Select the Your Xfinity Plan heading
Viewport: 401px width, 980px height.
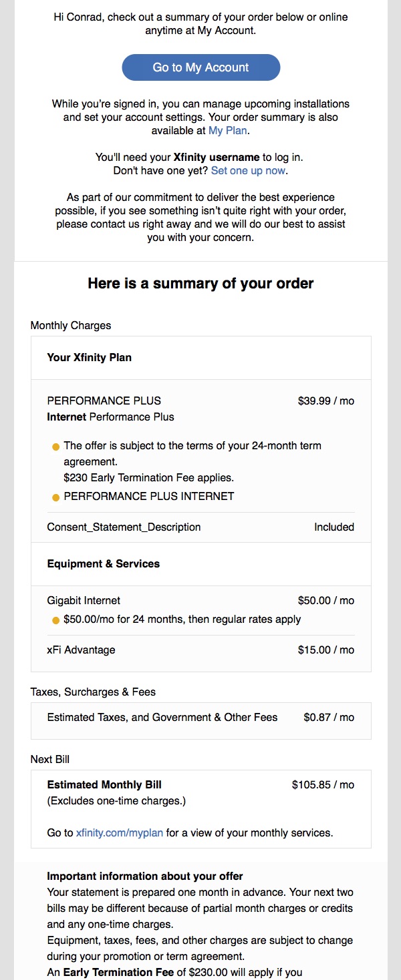point(90,358)
